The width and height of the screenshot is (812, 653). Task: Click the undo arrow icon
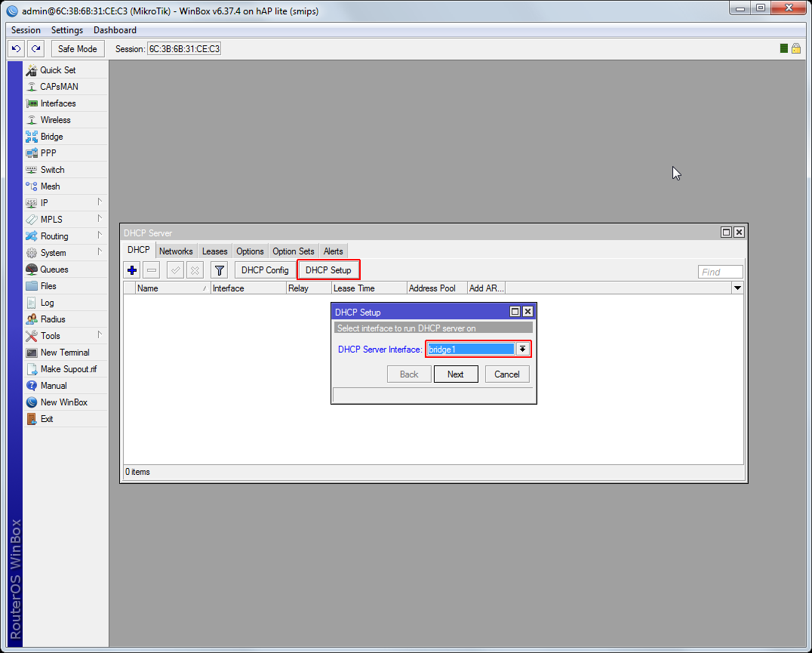16,49
